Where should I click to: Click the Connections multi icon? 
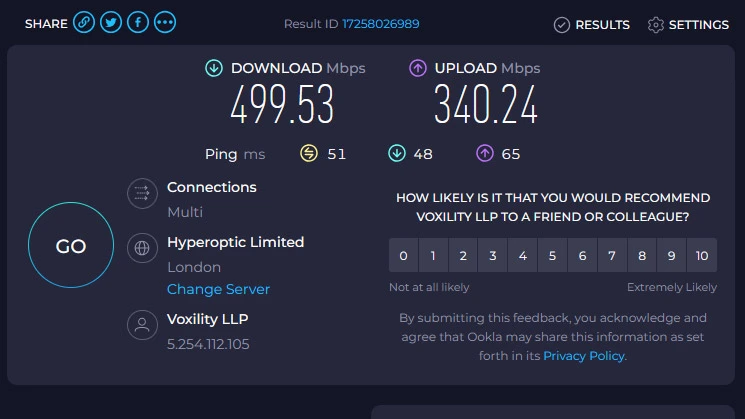tap(142, 194)
